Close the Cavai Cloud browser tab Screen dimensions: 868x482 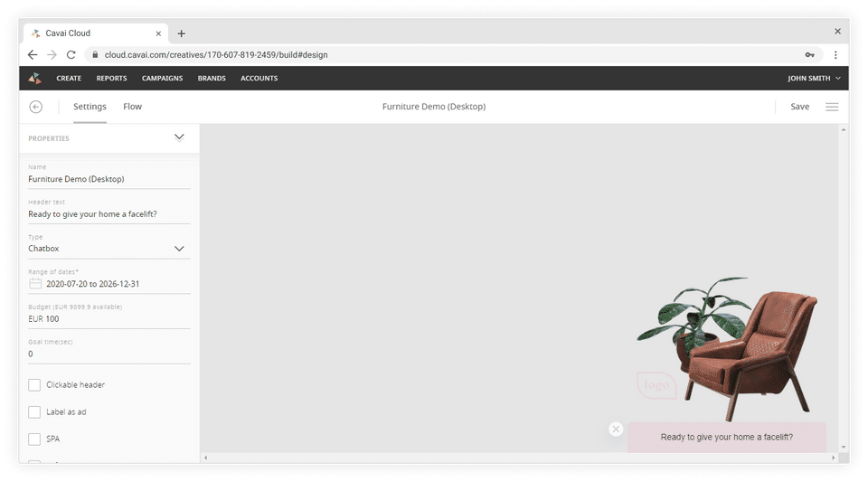click(x=158, y=33)
